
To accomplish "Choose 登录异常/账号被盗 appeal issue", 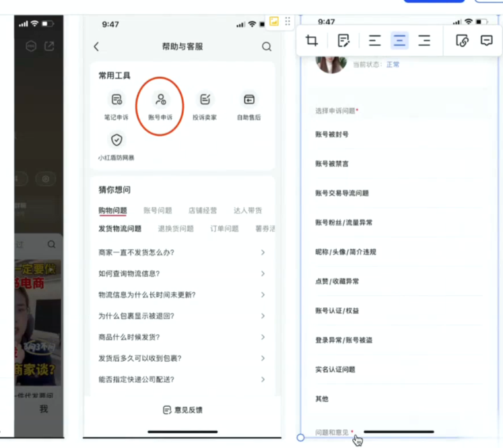I will point(399,340).
